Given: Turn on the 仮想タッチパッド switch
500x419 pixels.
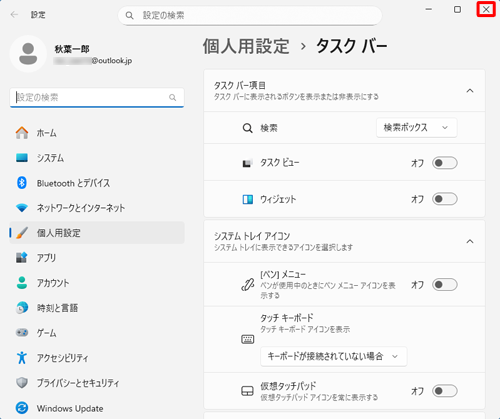Looking at the screenshot, I should tap(445, 391).
